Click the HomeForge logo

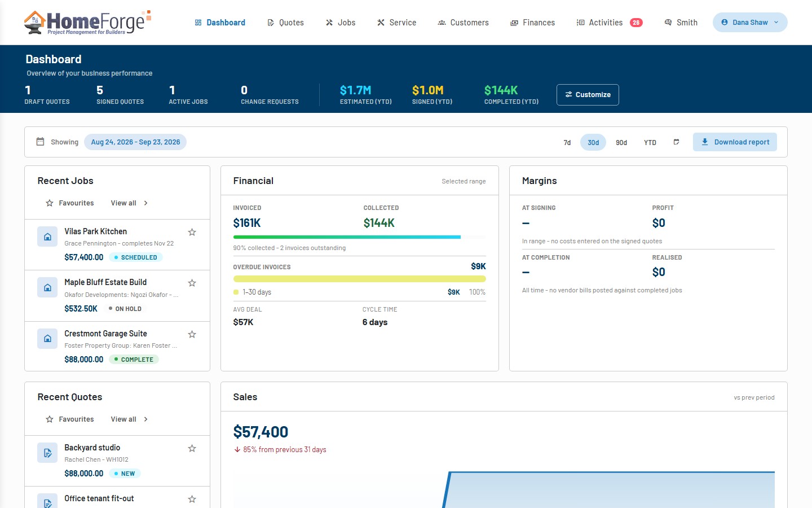pyautogui.click(x=87, y=23)
